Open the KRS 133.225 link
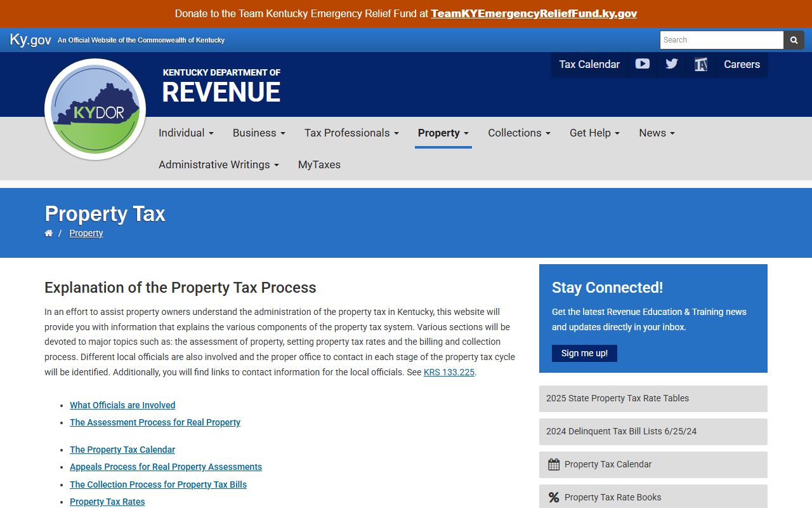The height and width of the screenshot is (508, 812). [449, 372]
